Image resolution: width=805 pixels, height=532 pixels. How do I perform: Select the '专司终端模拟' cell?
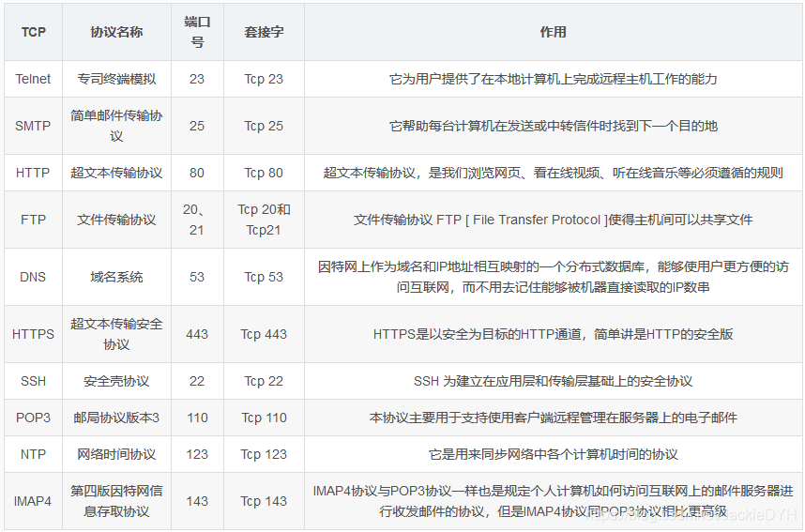coord(116,79)
